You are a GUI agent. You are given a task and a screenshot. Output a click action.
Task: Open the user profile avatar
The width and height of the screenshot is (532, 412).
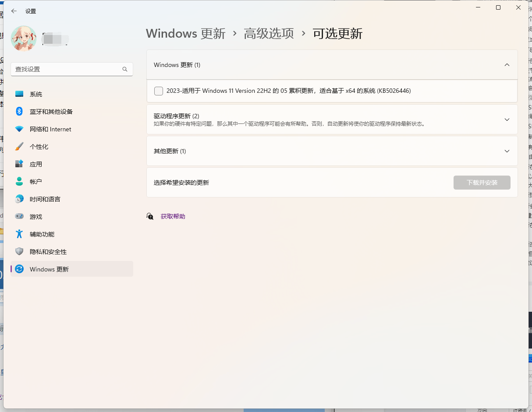coord(24,38)
